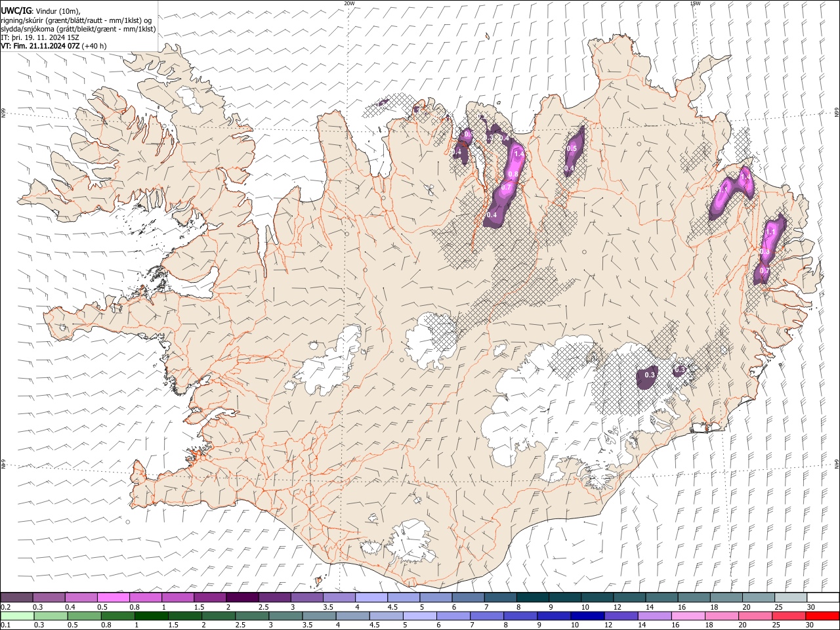Click the 'rigning/skúrir (grænt/blátt/rautt' legend description line
Viewport: 840px width, 630px height.
point(76,20)
